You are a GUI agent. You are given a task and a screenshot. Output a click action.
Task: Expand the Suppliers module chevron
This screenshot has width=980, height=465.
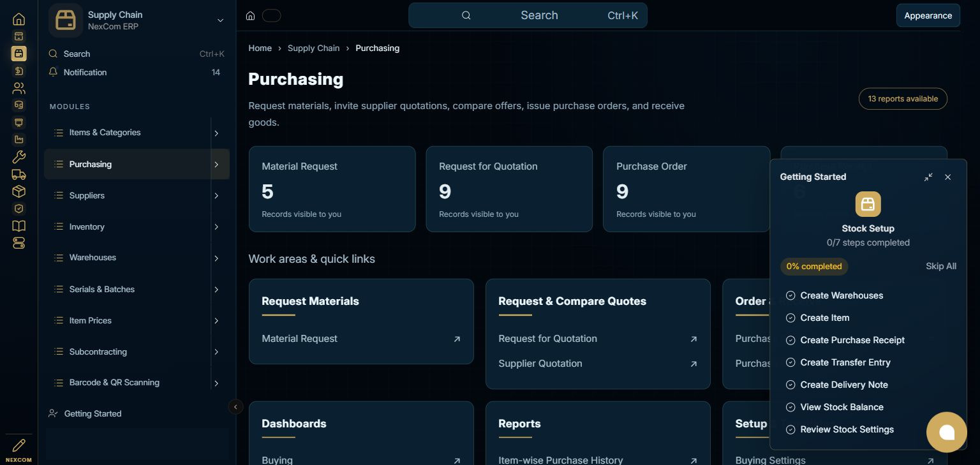216,196
